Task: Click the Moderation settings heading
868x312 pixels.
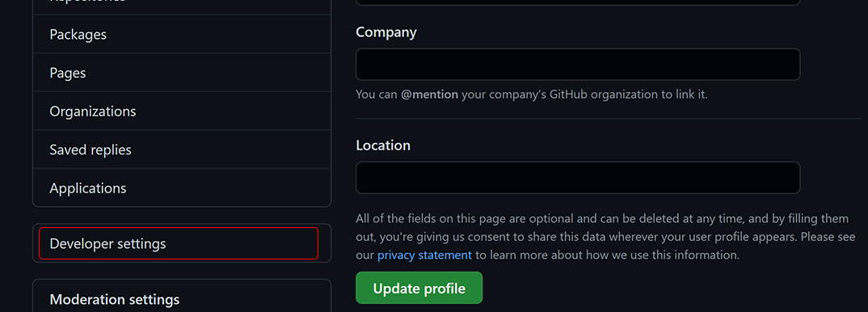Action: [x=115, y=299]
